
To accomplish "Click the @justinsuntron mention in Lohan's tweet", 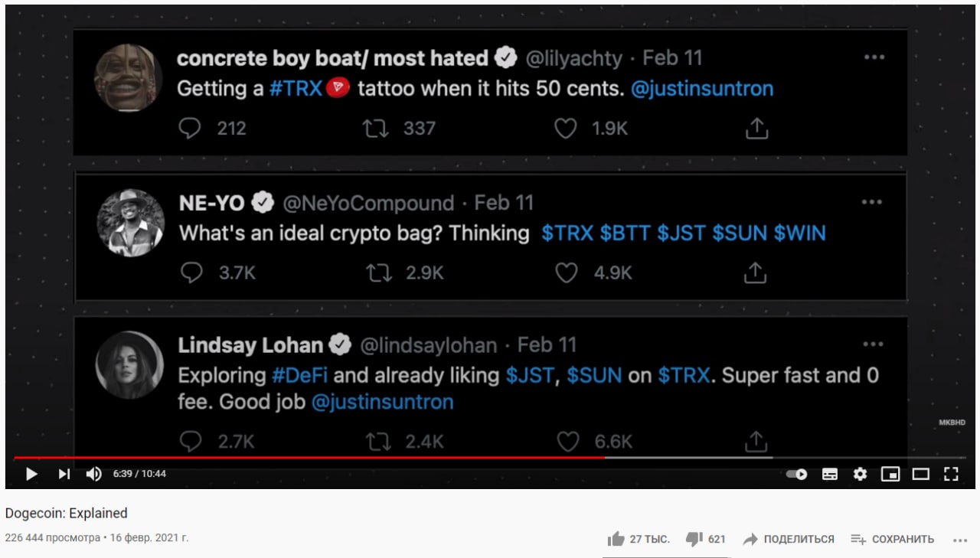I will tap(382, 402).
